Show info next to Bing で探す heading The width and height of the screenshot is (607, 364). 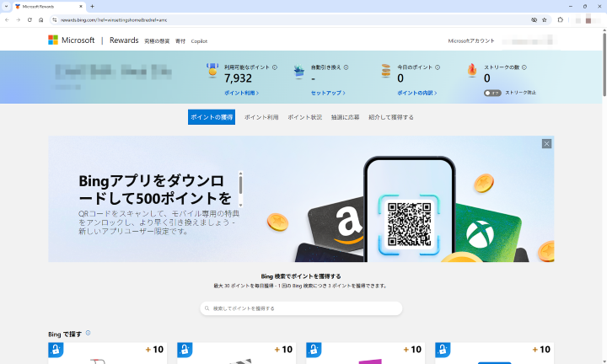[x=88, y=333]
